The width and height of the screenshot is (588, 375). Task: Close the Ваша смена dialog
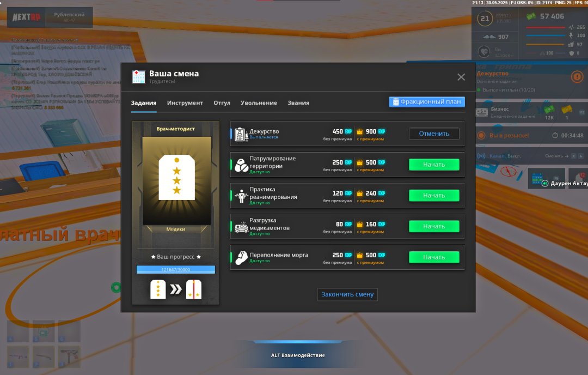point(461,77)
